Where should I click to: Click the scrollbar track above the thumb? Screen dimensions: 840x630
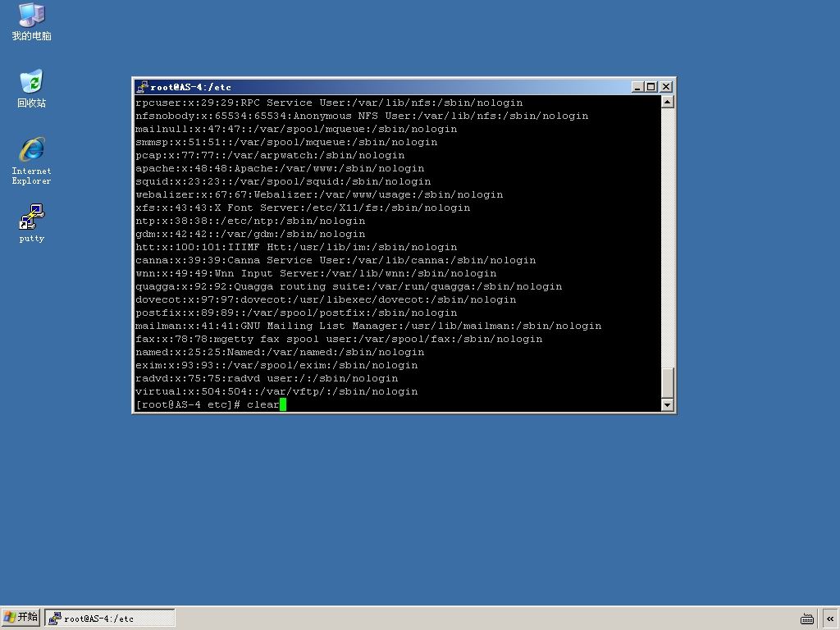(x=667, y=237)
